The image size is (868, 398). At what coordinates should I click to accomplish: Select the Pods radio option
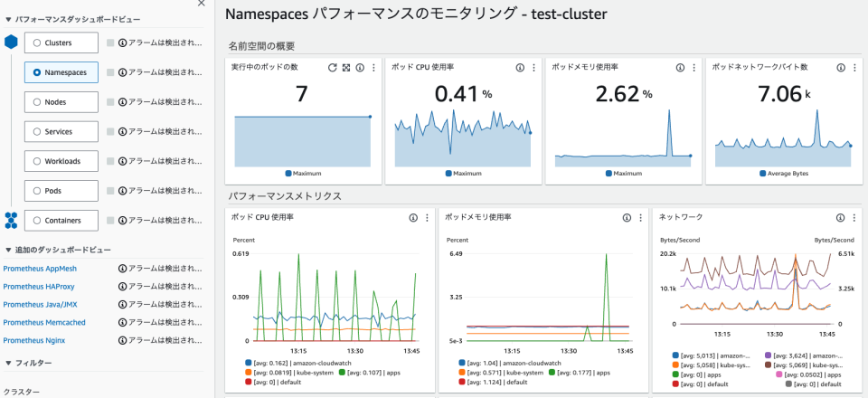click(37, 191)
